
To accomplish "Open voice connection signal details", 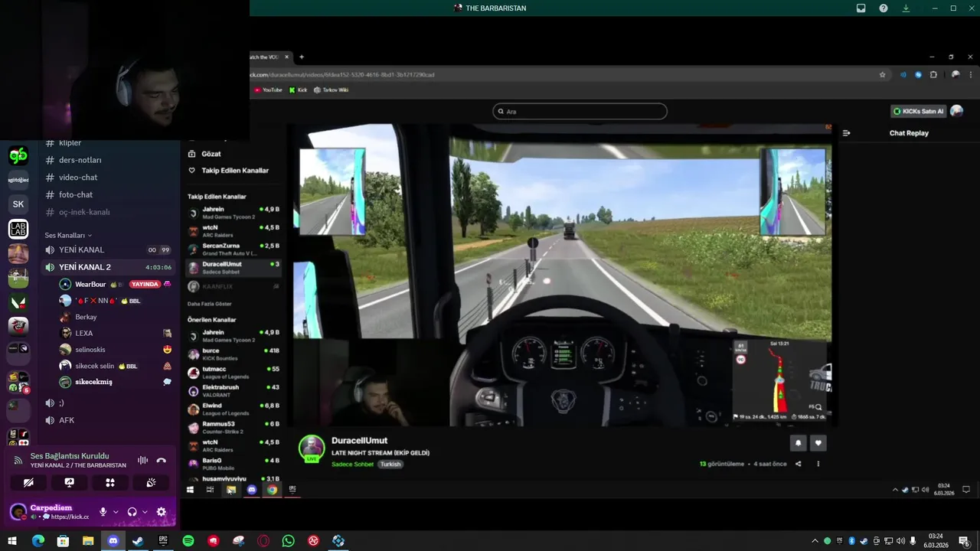I will pyautogui.click(x=17, y=460).
